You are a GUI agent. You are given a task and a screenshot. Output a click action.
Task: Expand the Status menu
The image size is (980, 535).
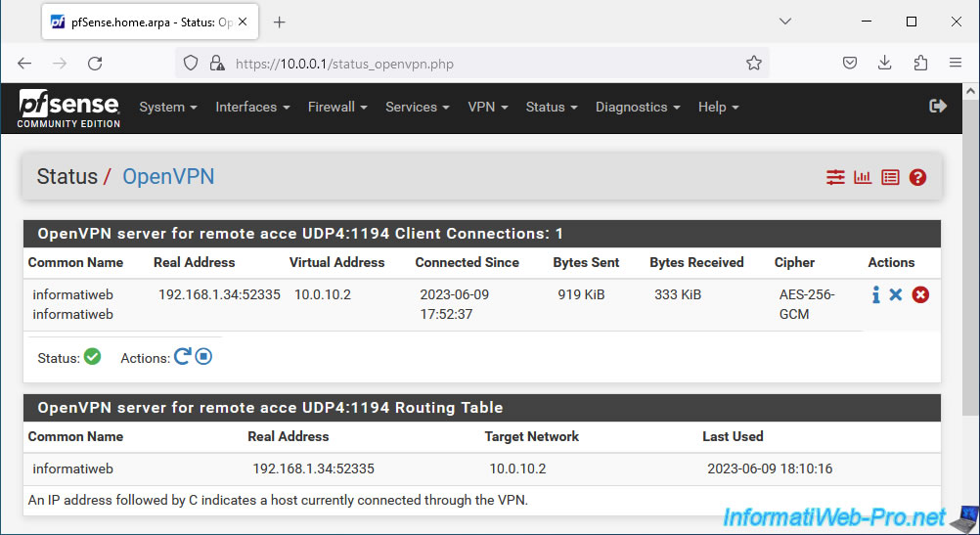552,107
